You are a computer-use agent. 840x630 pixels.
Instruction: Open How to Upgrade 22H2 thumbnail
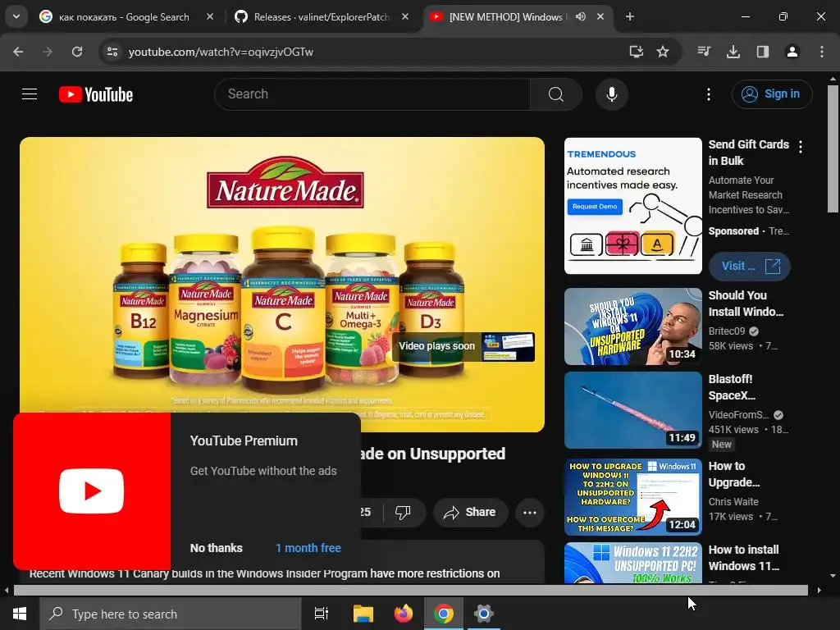633,497
